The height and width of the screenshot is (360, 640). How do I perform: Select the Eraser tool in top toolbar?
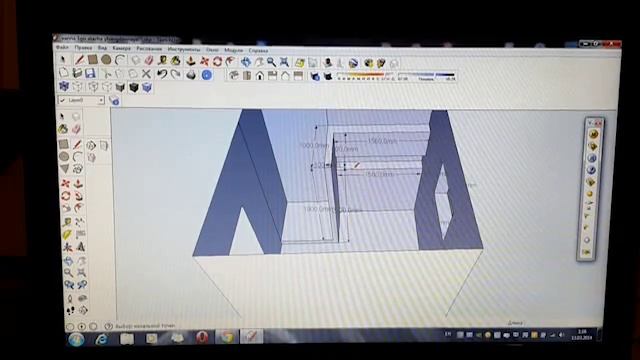(149, 61)
